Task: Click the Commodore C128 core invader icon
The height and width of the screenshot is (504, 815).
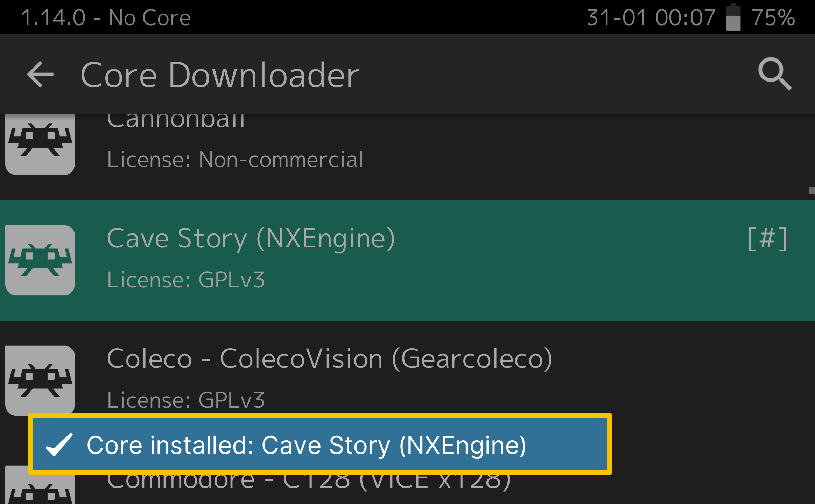Action: (40, 488)
